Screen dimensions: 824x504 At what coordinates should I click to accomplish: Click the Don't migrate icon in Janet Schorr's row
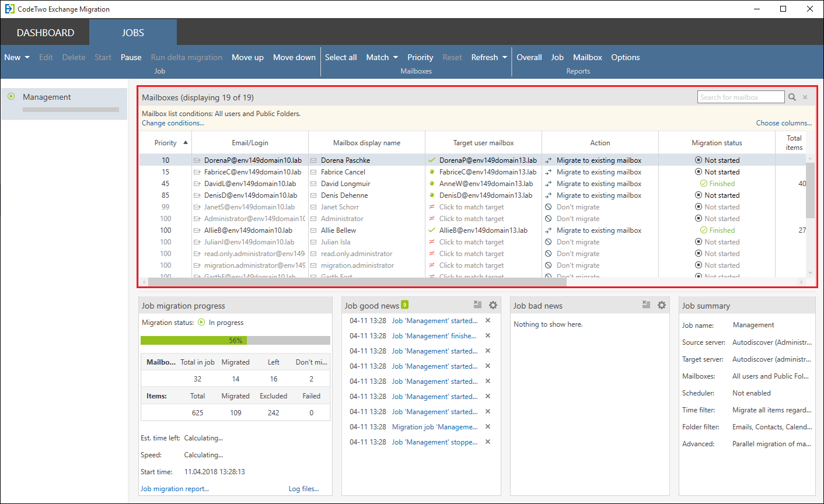(x=549, y=207)
